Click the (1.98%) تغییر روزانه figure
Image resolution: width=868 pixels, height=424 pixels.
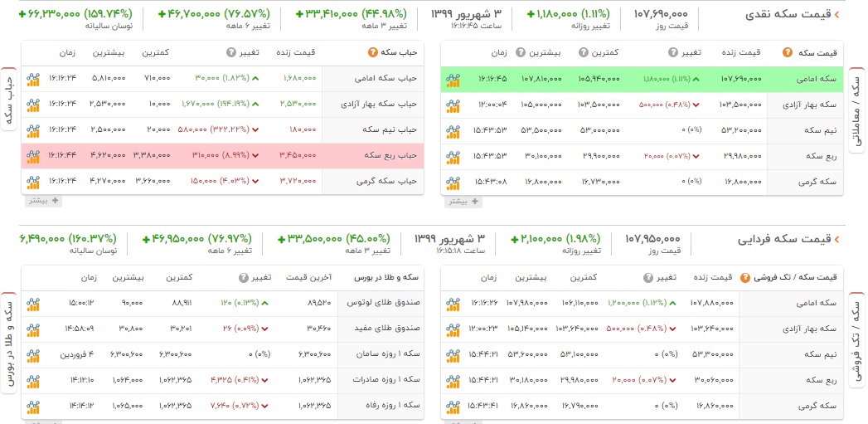[x=581, y=238]
